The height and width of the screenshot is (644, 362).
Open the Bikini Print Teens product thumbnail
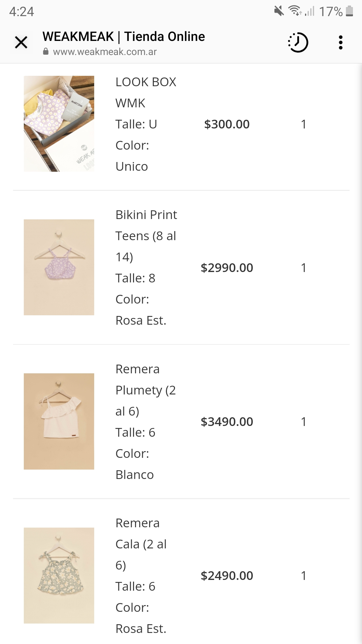pyautogui.click(x=59, y=267)
